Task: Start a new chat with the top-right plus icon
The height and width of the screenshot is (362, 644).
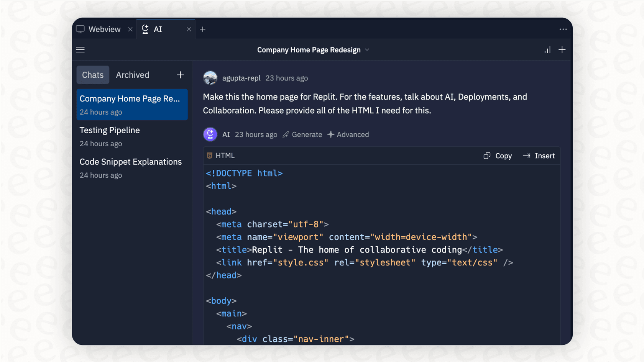Action: [x=562, y=49]
